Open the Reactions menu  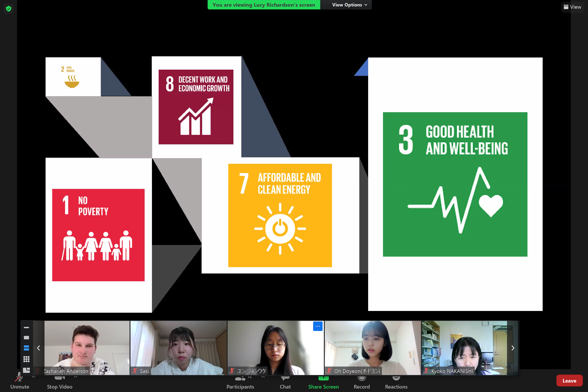tap(396, 383)
